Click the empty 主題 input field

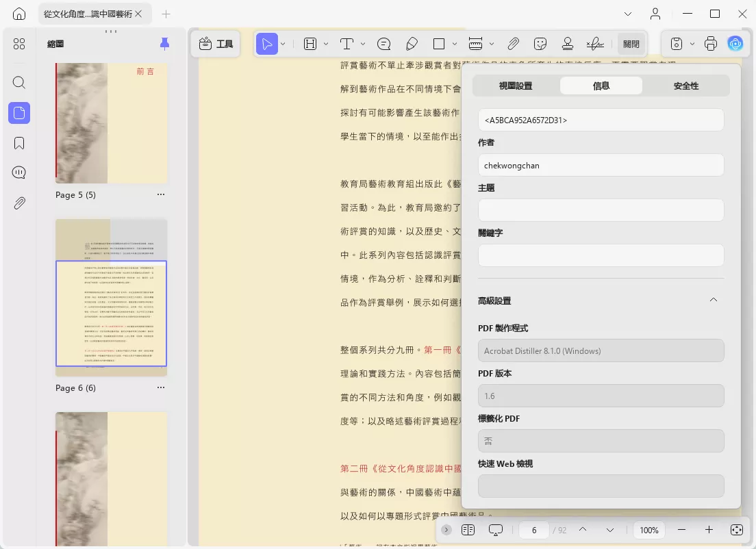click(601, 210)
